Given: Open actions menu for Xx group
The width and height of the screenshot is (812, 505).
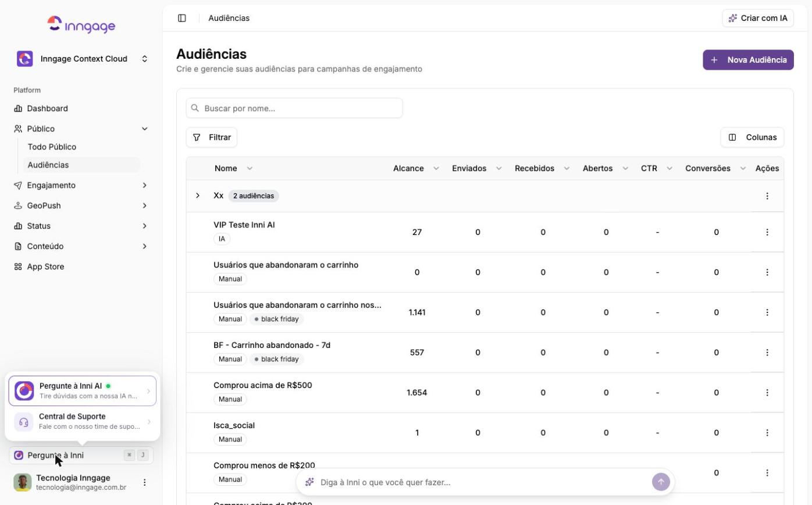Looking at the screenshot, I should 767,196.
